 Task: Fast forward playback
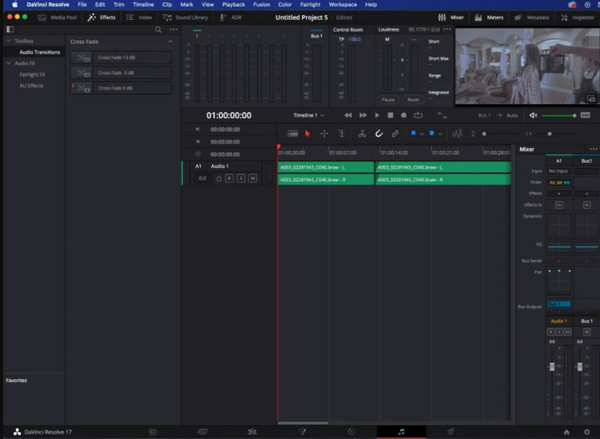pyautogui.click(x=363, y=115)
